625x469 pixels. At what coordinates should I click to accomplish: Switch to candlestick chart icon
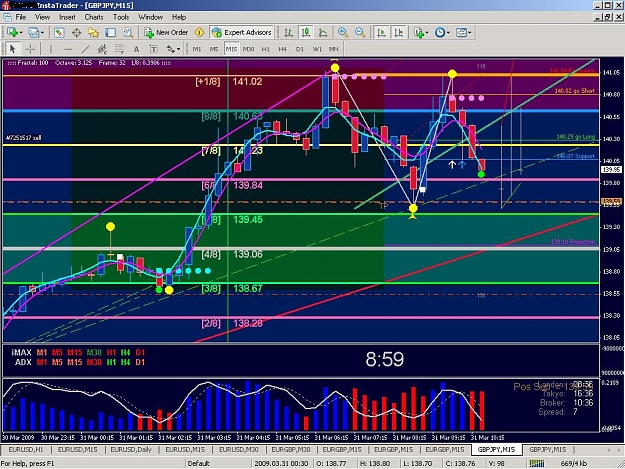click(x=306, y=32)
